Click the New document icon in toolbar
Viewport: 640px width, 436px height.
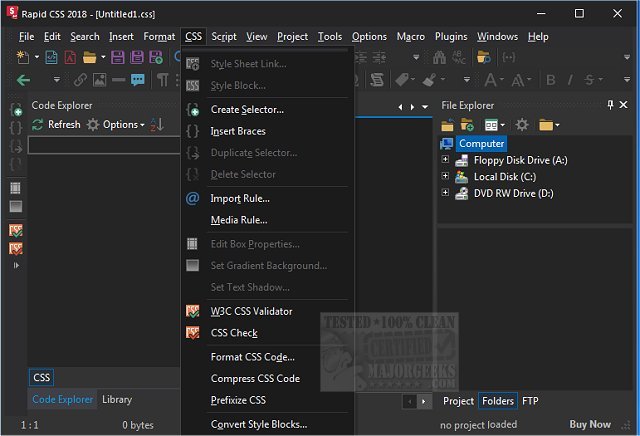[22, 57]
